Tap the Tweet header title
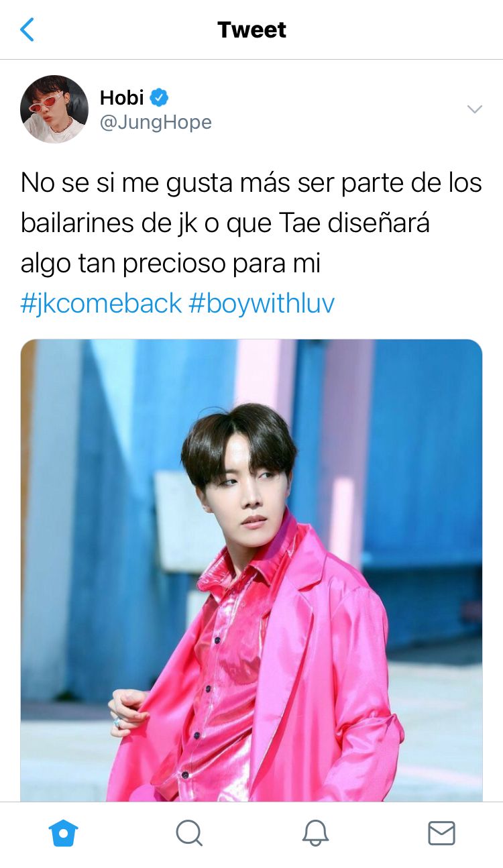 click(x=251, y=30)
